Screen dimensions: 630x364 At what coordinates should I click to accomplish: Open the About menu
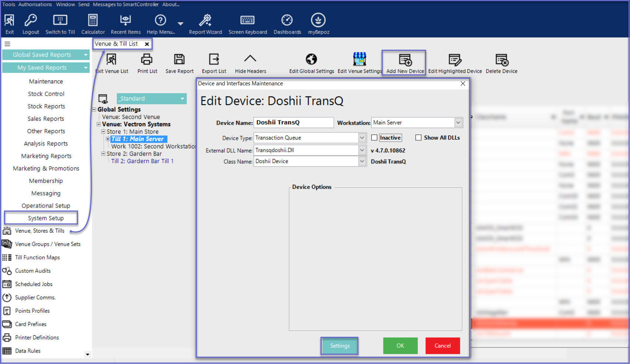click(x=171, y=4)
